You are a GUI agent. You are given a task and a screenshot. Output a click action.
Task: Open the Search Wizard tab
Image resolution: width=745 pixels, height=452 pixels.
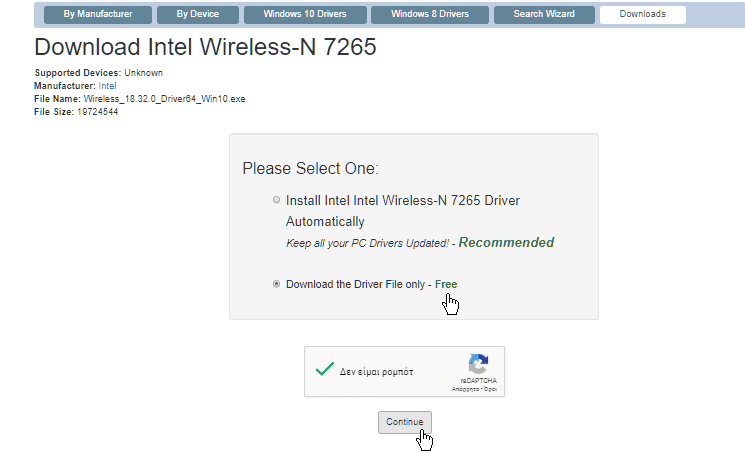(x=544, y=15)
